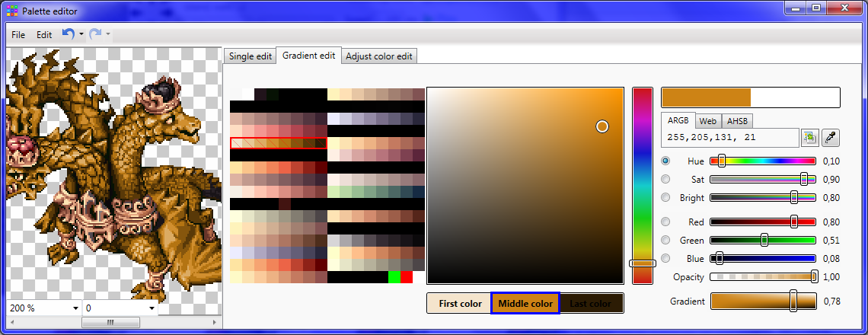Select the ARGB color format tab

[x=678, y=120]
